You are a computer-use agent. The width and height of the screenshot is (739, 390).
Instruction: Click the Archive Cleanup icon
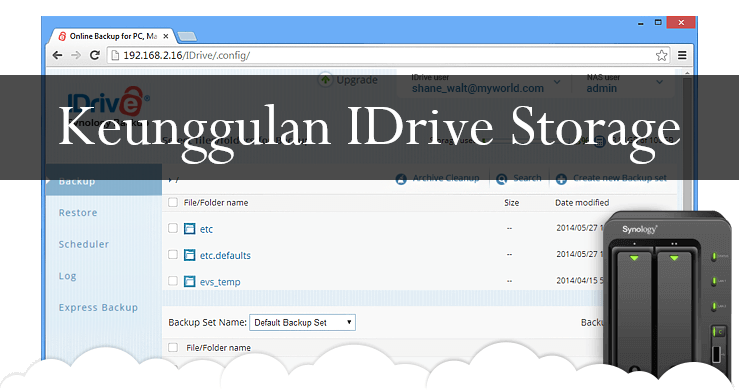click(x=401, y=179)
